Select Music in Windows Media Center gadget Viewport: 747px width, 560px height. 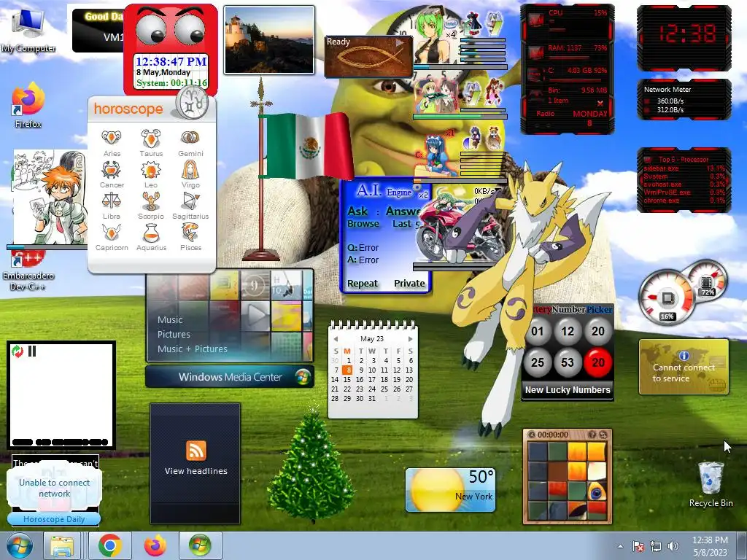pos(170,320)
